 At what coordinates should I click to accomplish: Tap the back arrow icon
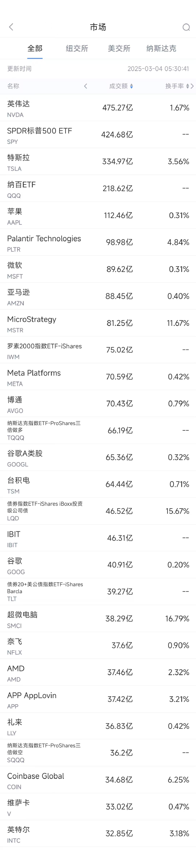[x=11, y=27]
